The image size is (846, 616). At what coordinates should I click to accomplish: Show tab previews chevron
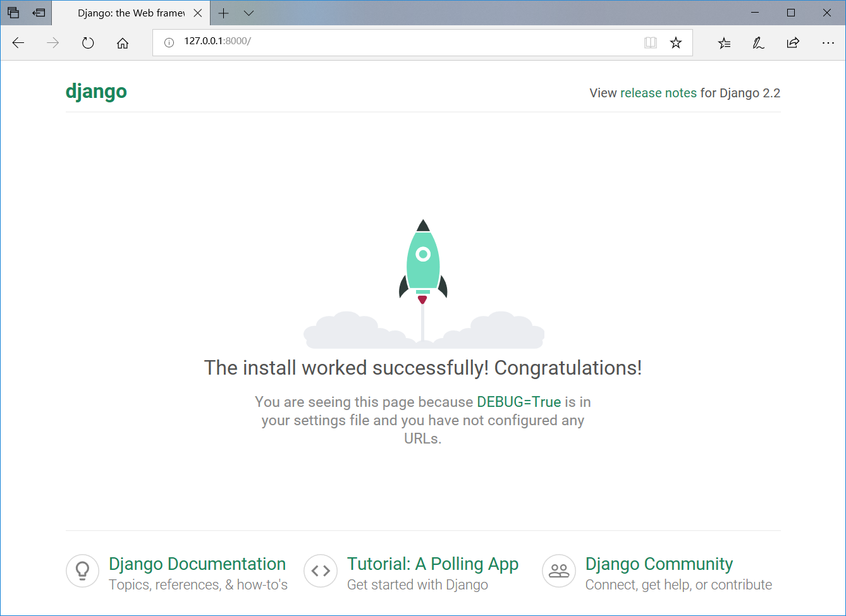[x=249, y=13]
